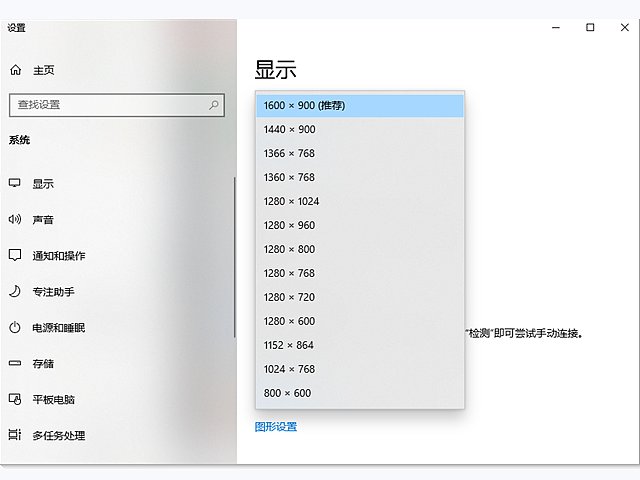Click the power icon beside 电源和睡眠
This screenshot has width=640, height=480.
coord(15,327)
